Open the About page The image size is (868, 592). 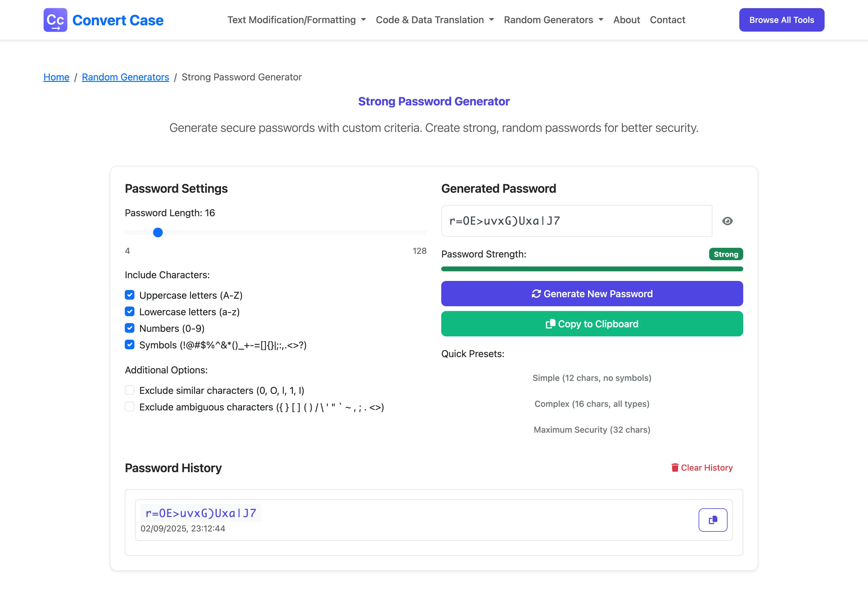[x=626, y=20]
